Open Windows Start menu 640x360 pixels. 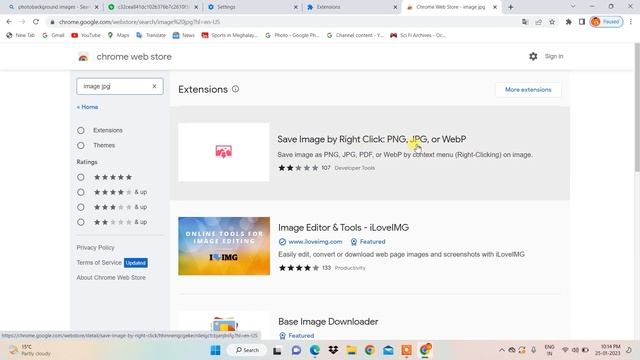point(216,350)
